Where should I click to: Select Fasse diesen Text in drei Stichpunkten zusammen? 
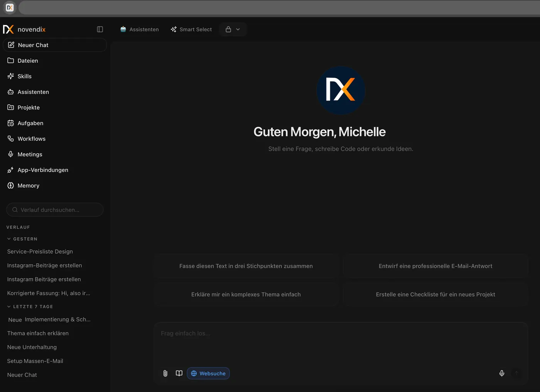pyautogui.click(x=246, y=266)
